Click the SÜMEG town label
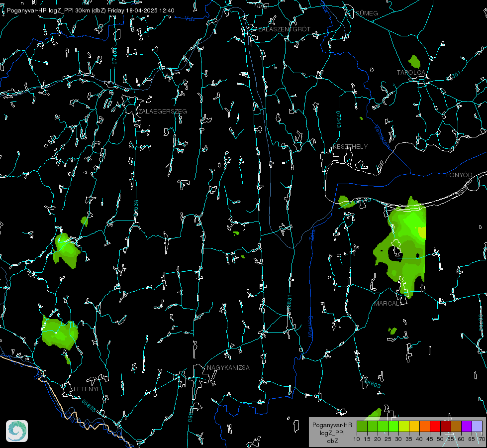Viewport: 487px width, 448px height. (x=367, y=13)
